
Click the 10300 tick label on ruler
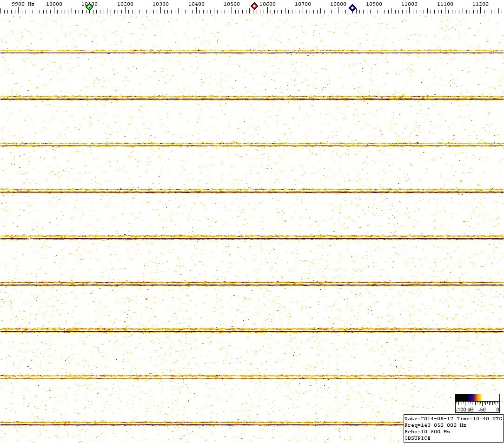tap(160, 4)
